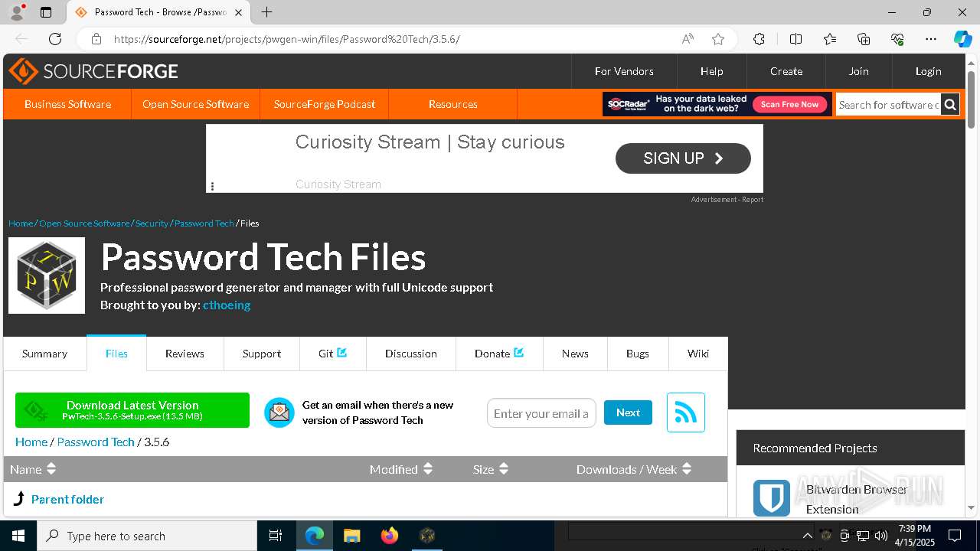The image size is (980, 551).
Task: Open the Collections icon
Action: point(864,39)
